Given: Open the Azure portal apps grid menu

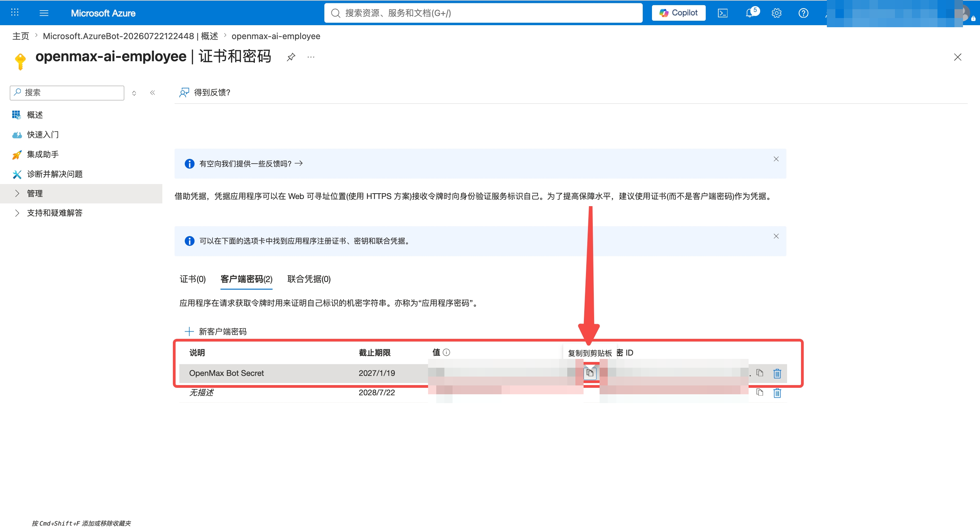Looking at the screenshot, I should (x=15, y=13).
